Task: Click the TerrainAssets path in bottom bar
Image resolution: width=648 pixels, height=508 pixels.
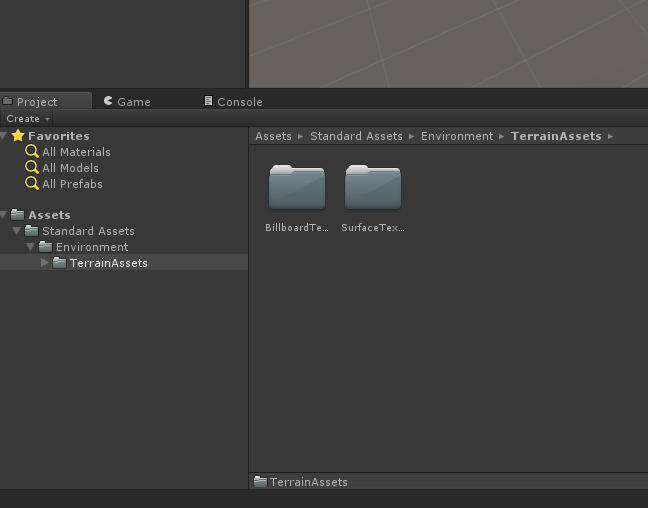Action: click(x=309, y=482)
